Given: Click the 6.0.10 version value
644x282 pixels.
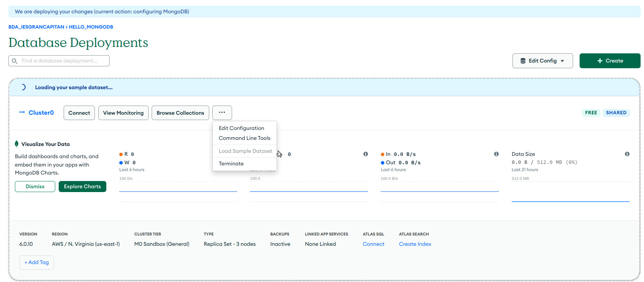Looking at the screenshot, I should click(26, 244).
